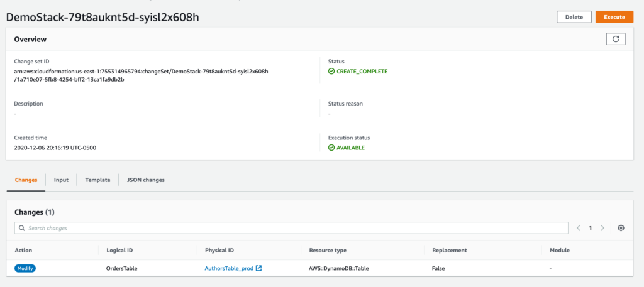Open the changes table settings gear

click(x=621, y=228)
